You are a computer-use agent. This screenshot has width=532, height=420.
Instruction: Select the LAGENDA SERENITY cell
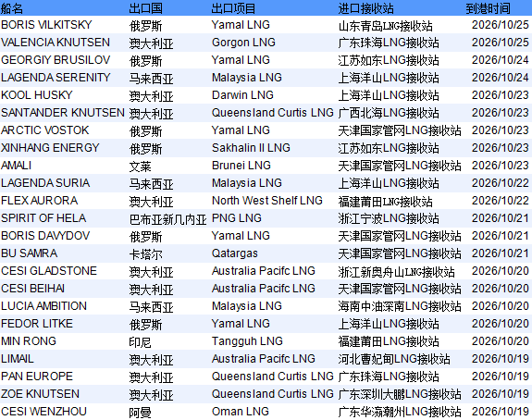click(x=56, y=78)
